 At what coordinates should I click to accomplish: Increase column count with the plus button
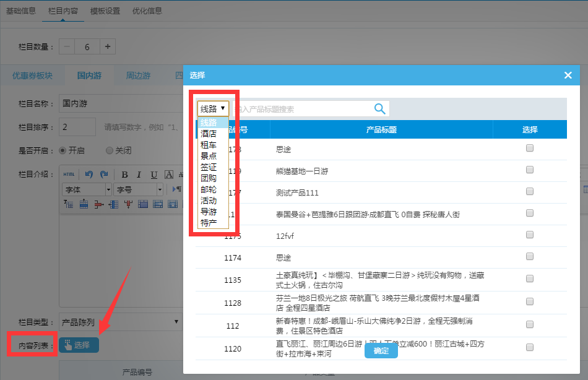pos(106,47)
